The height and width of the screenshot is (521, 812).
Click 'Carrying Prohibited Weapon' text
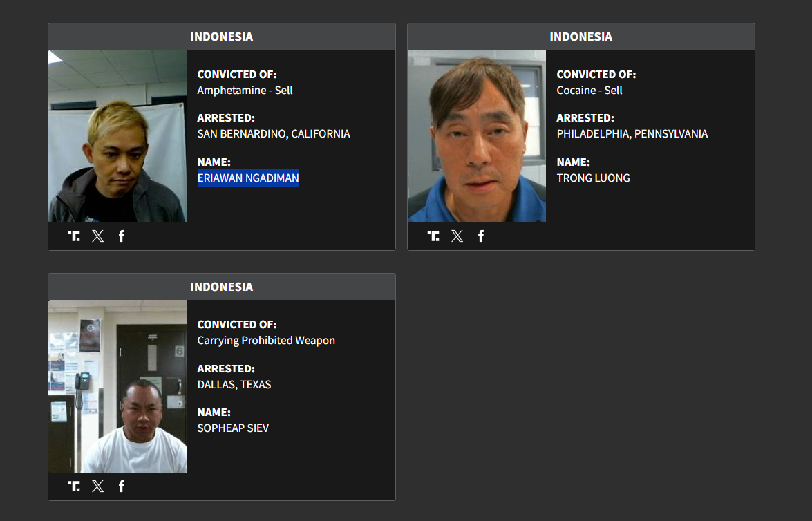(266, 340)
